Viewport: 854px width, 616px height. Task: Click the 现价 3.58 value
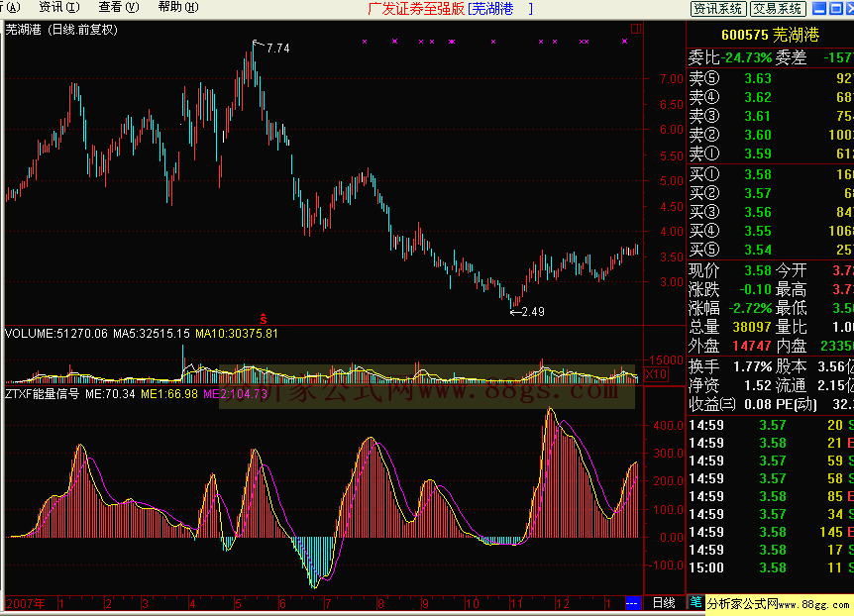point(758,270)
